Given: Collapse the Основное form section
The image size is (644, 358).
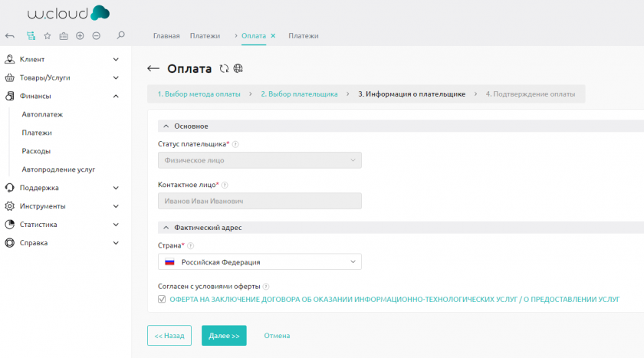Looking at the screenshot, I should [165, 126].
